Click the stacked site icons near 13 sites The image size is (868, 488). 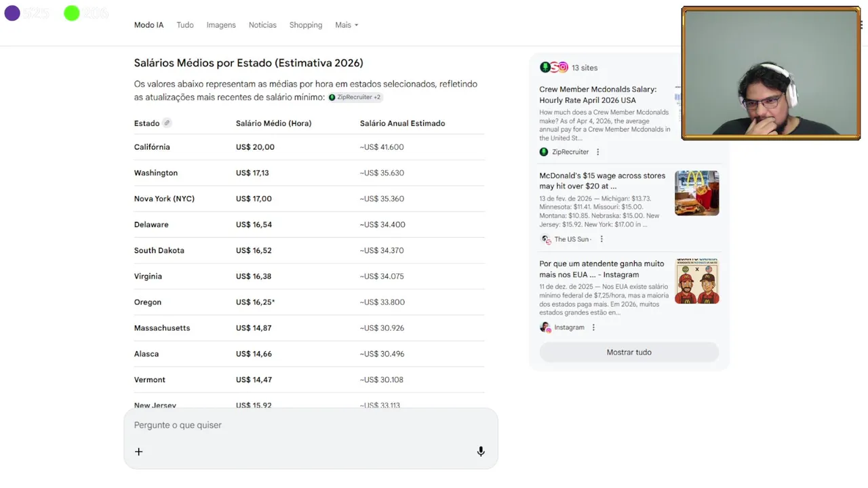coord(553,68)
